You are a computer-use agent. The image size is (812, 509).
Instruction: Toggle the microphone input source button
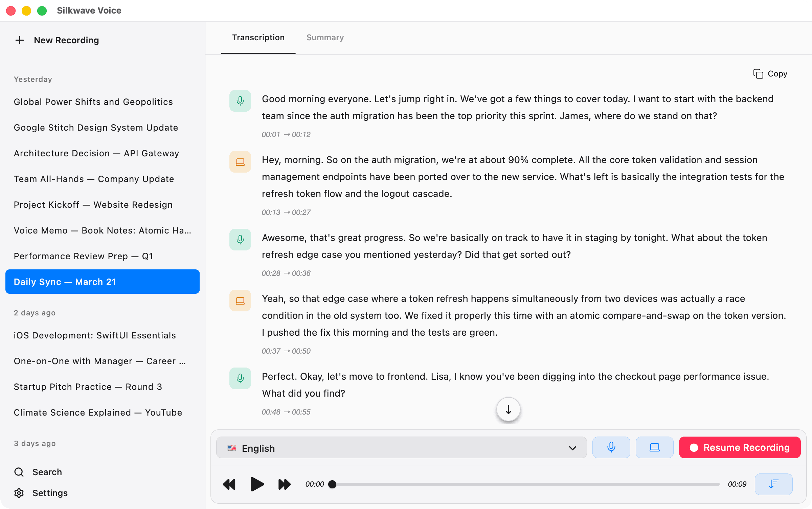[x=611, y=447]
